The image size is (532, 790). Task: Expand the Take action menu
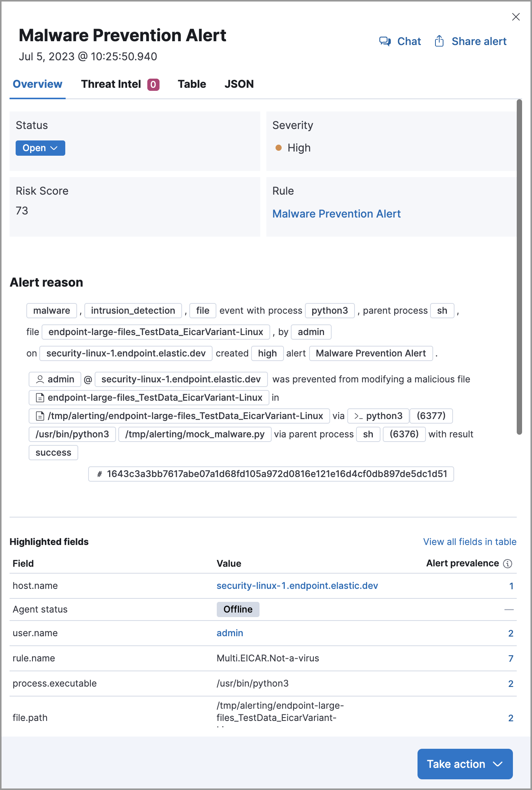[464, 764]
